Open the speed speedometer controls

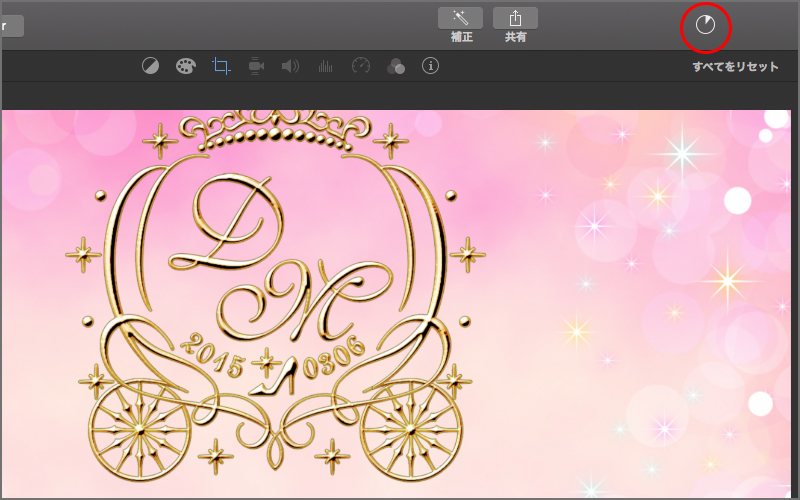(361, 67)
